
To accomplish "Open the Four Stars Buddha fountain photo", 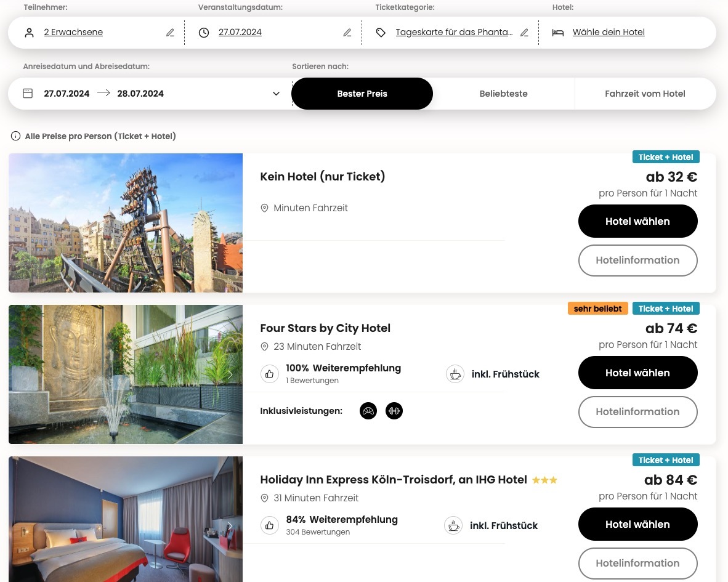I will [126, 374].
